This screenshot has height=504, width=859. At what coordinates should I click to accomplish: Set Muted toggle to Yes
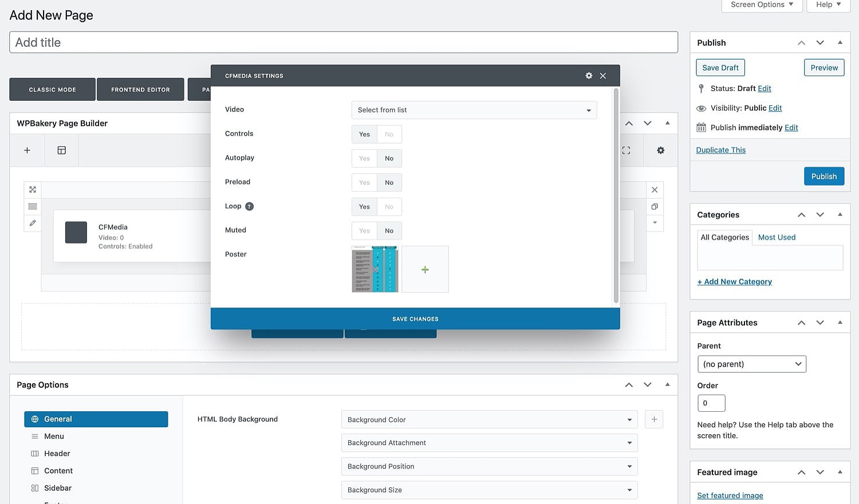tap(364, 231)
